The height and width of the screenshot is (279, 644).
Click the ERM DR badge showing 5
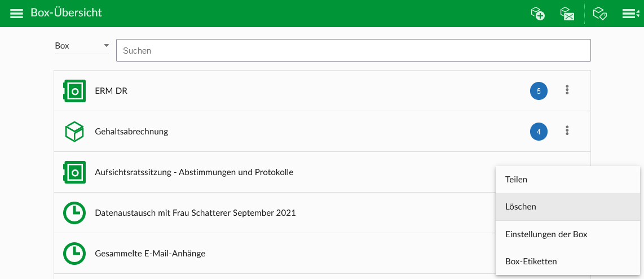click(539, 91)
